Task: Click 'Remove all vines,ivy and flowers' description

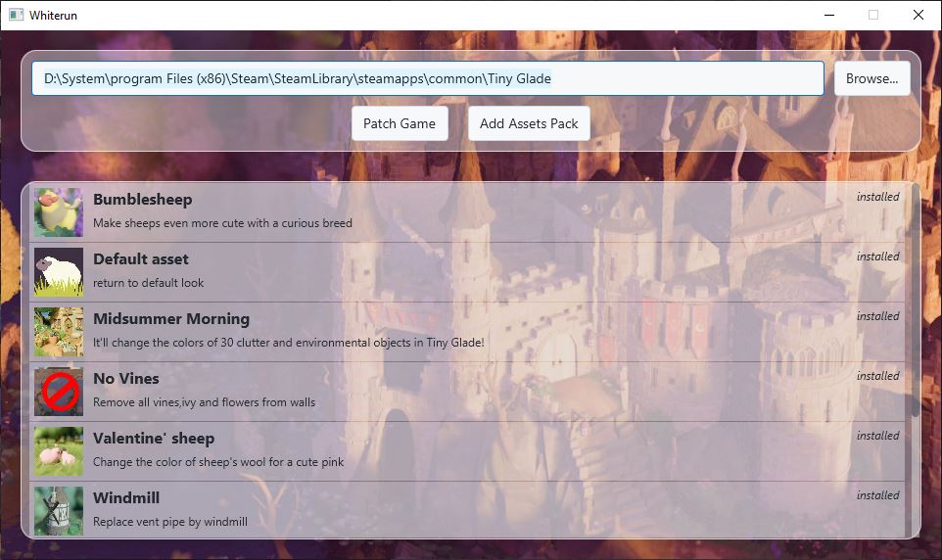Action: (205, 402)
